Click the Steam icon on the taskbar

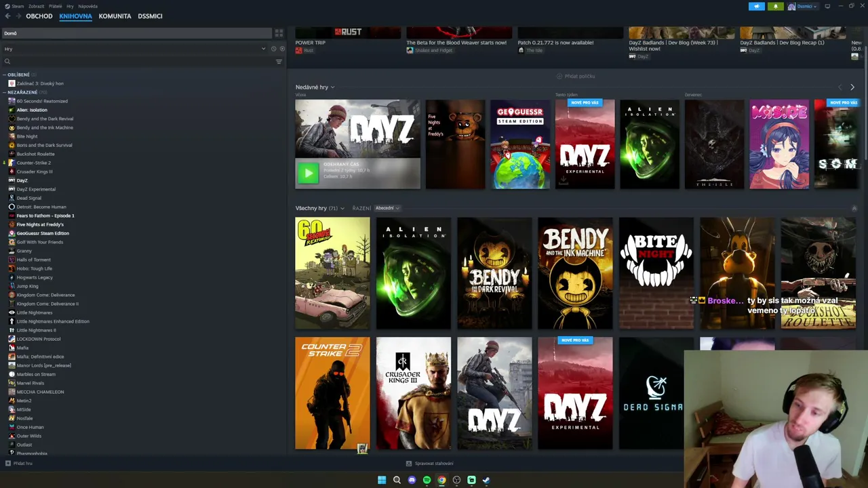pos(486,480)
